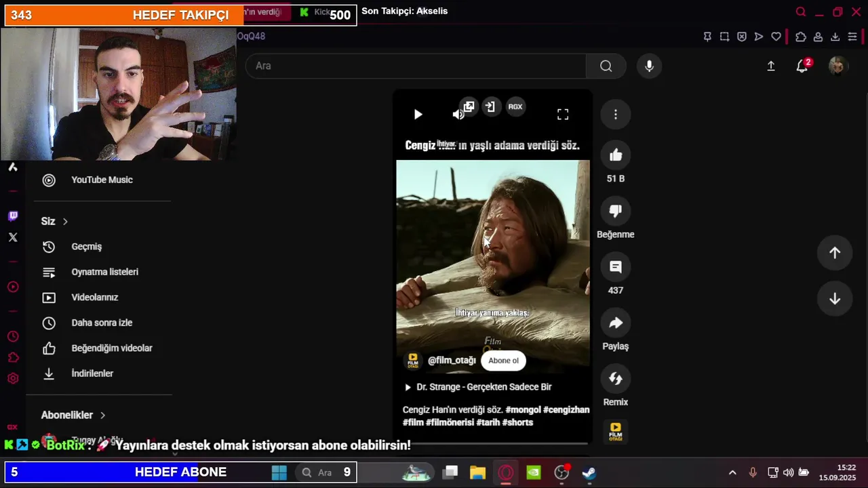Screen dimensions: 868x488
Task: Expand the Siz section
Action: (x=54, y=221)
